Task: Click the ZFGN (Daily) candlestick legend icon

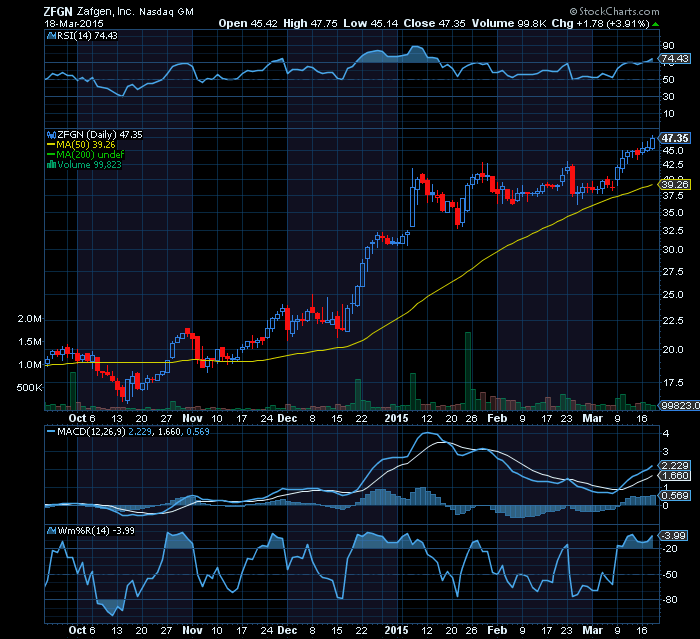Action: click(x=51, y=135)
